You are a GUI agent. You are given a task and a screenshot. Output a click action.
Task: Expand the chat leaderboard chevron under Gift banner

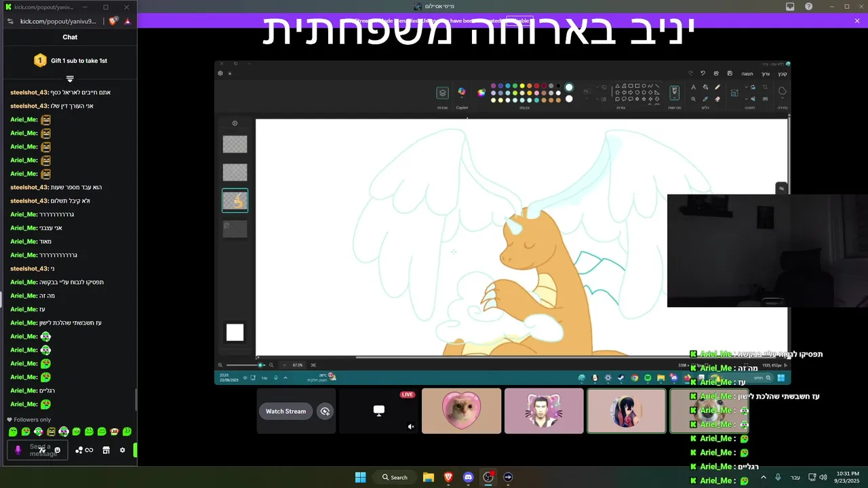70,79
